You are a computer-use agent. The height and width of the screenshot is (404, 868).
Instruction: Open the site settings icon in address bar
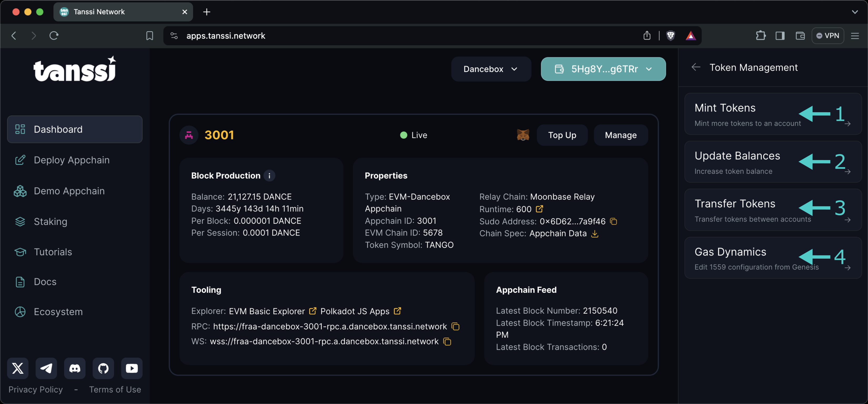click(174, 35)
